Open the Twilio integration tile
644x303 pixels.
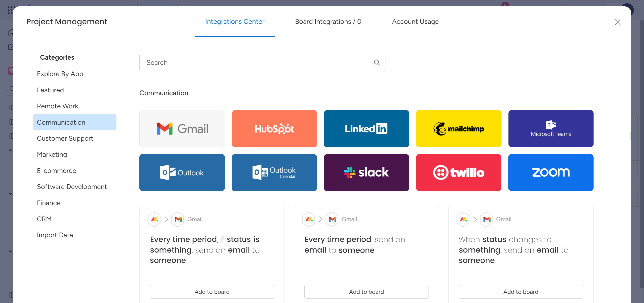(x=458, y=173)
